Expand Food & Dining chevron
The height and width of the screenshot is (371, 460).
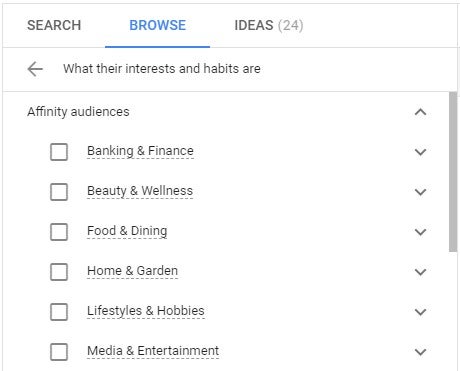(x=420, y=232)
